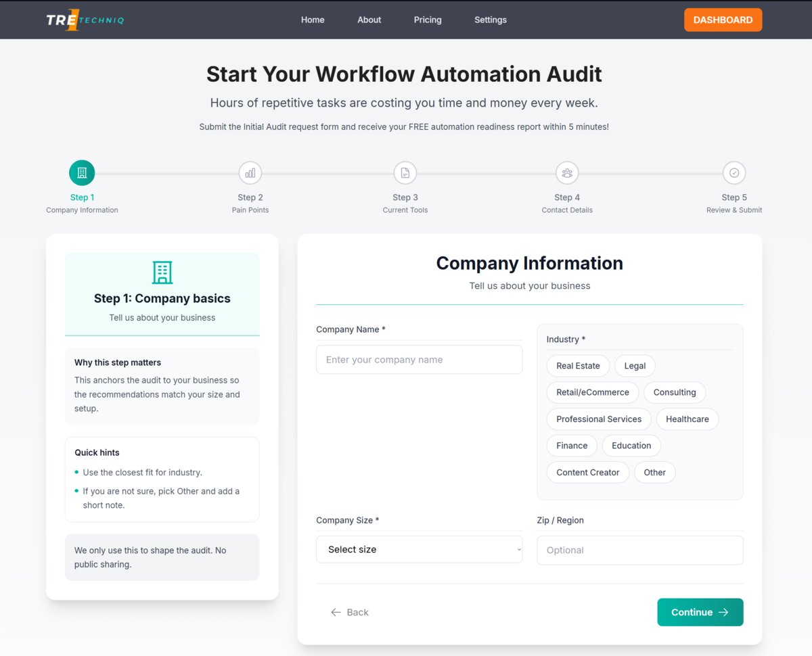Go back with the Back button

click(x=350, y=612)
